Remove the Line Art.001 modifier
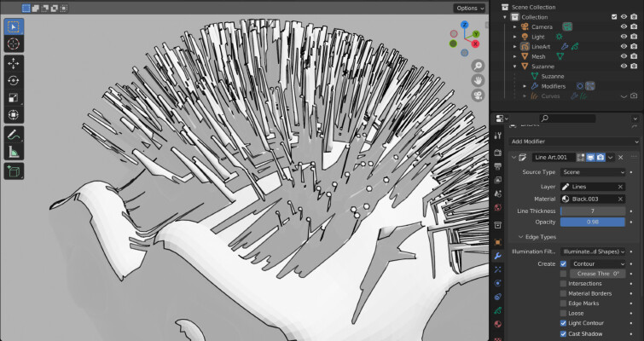The image size is (644, 341). 621,157
